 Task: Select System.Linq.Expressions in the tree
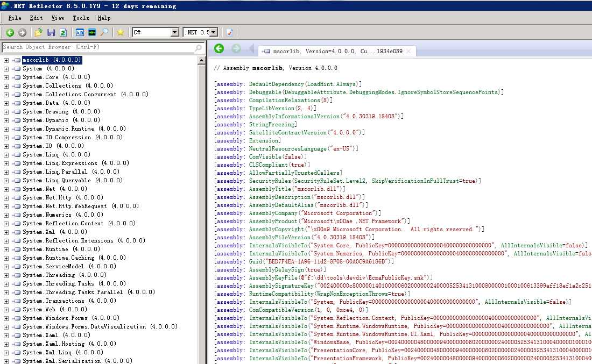[75, 163]
